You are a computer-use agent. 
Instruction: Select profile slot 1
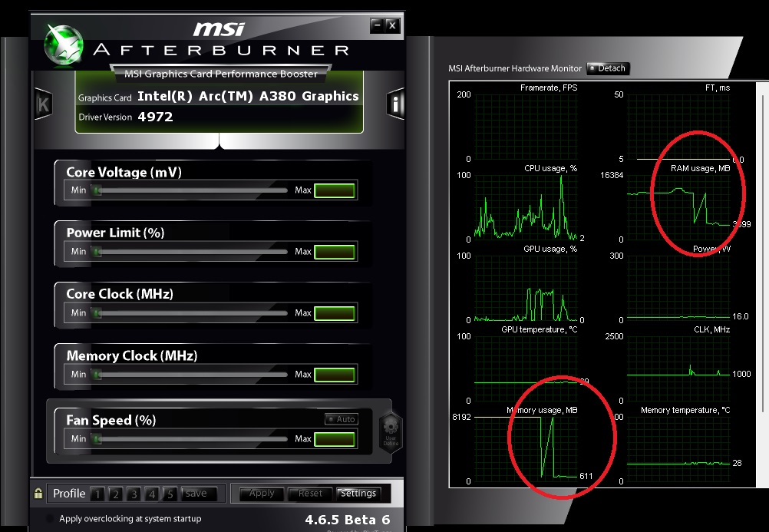[97, 494]
